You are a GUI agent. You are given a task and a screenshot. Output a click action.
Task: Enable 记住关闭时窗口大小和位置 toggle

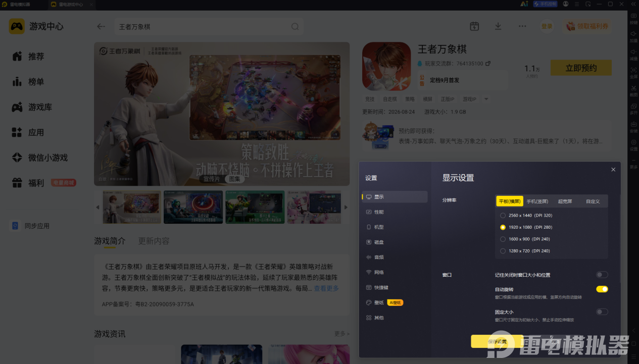click(x=602, y=275)
